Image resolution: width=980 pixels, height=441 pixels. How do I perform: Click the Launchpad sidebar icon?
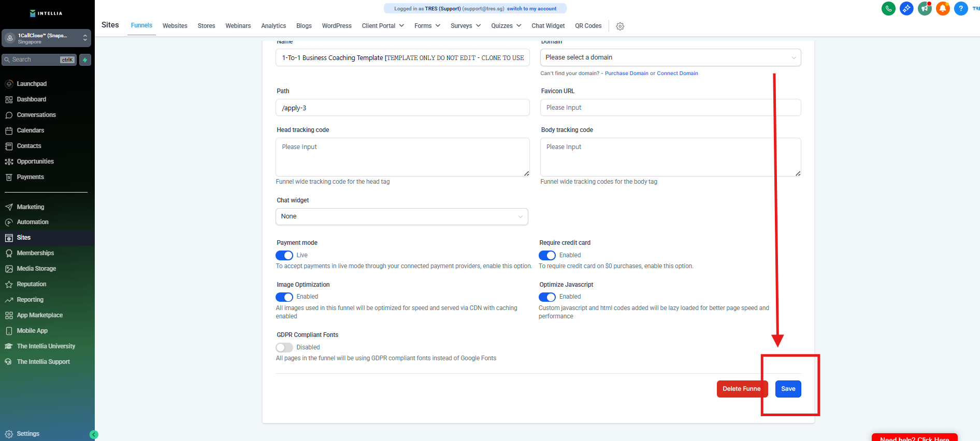[x=9, y=84]
